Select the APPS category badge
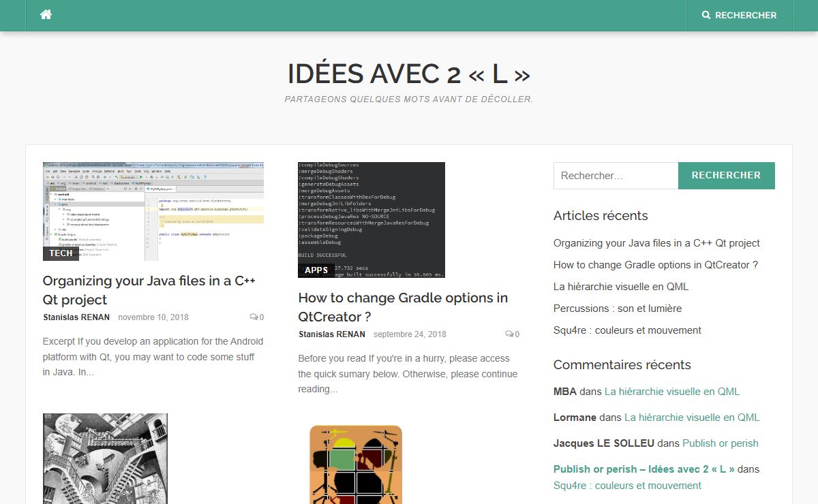818x504 pixels. tap(316, 270)
